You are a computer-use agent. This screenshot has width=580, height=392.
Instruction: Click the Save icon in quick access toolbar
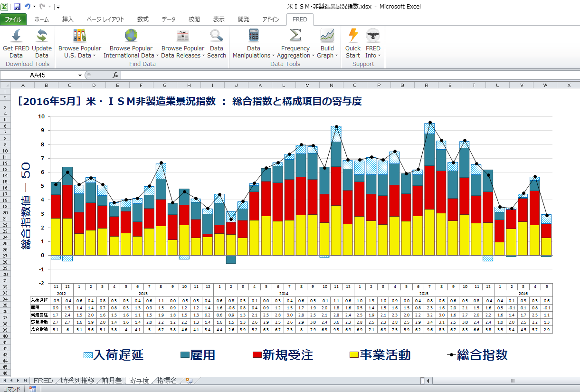coord(17,7)
